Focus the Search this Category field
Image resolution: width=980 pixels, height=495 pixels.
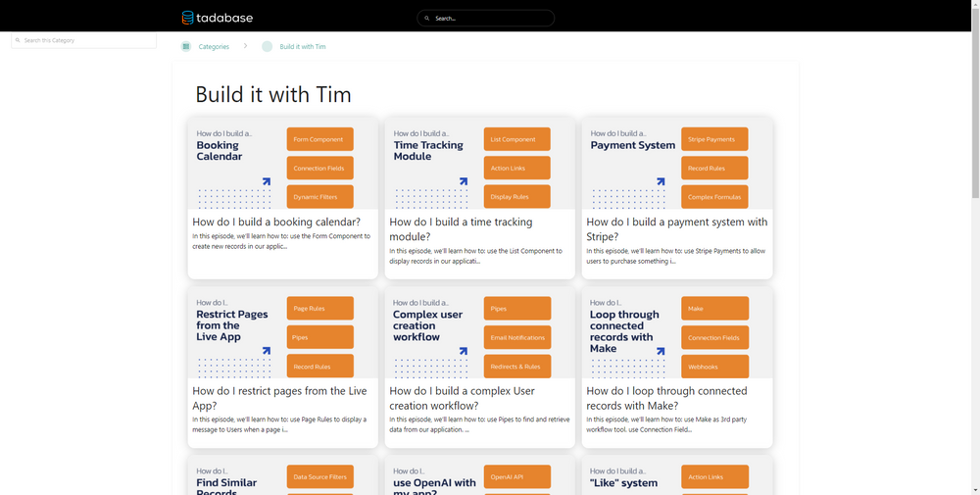pyautogui.click(x=83, y=40)
